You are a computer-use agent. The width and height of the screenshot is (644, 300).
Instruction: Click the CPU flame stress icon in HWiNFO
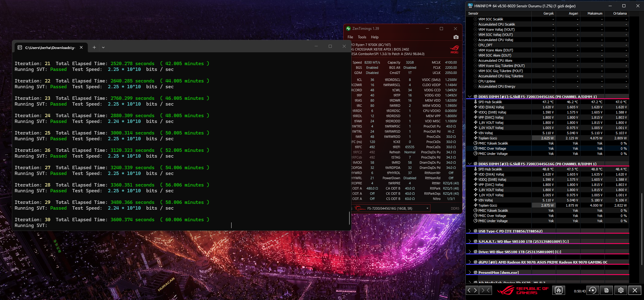[x=559, y=290]
